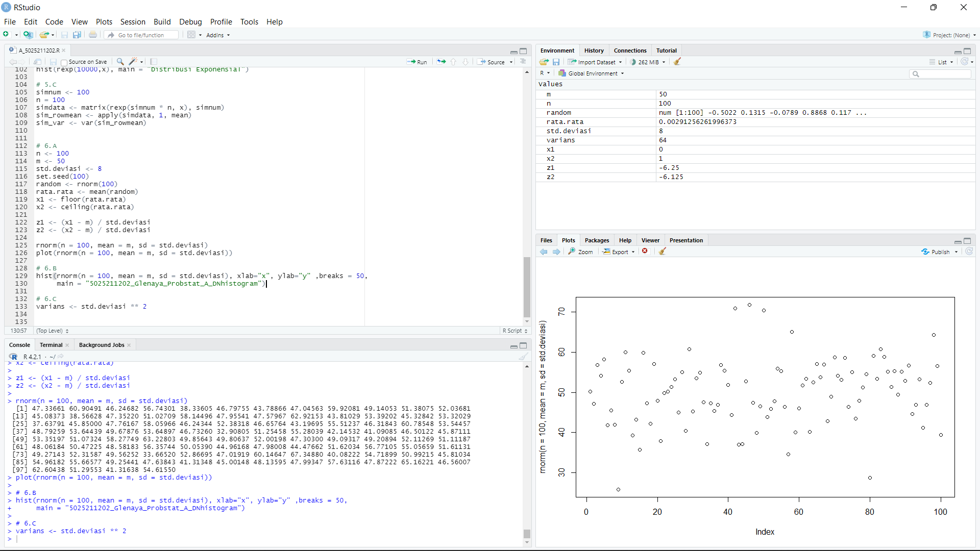Clear all plots using broom icon
Image resolution: width=980 pixels, height=551 pixels.
coord(663,251)
